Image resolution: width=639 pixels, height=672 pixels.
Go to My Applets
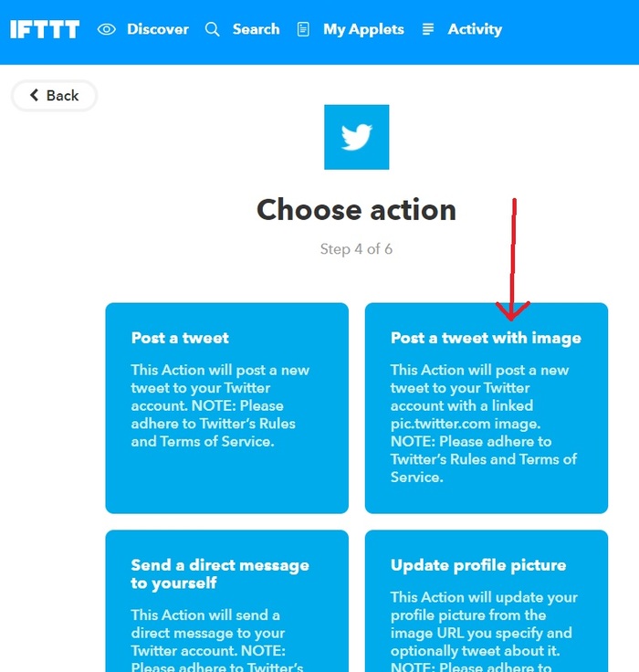(x=363, y=29)
